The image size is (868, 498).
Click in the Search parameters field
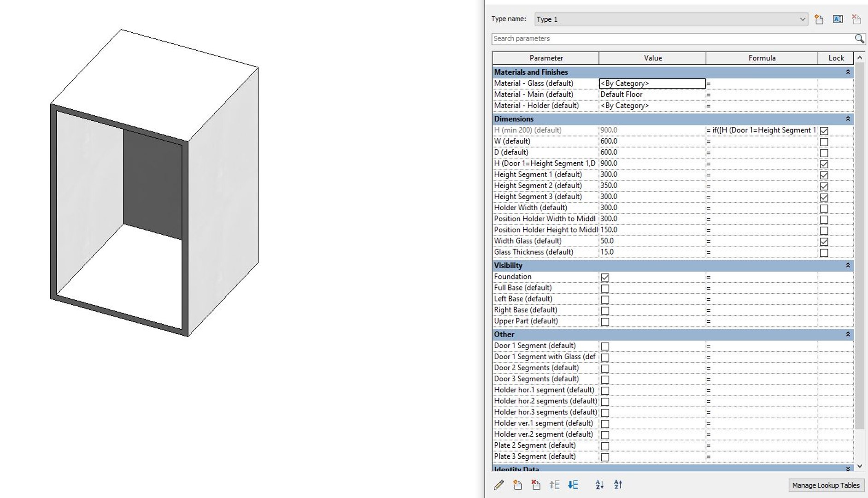point(673,39)
